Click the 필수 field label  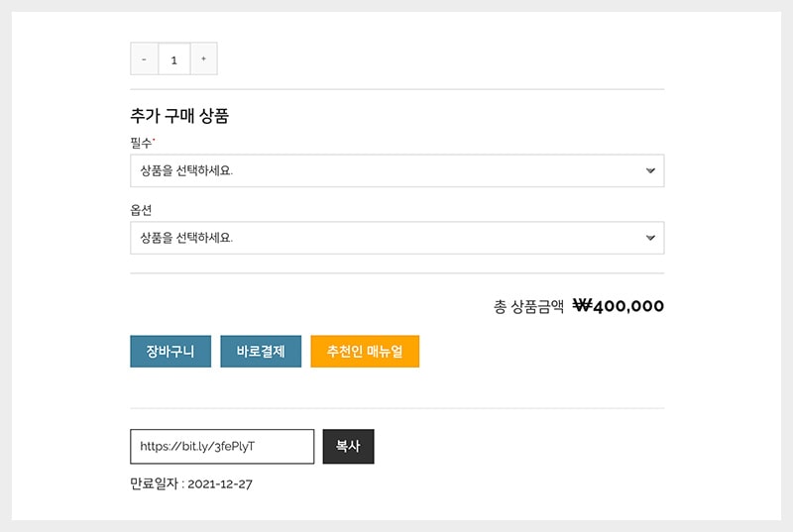point(141,144)
